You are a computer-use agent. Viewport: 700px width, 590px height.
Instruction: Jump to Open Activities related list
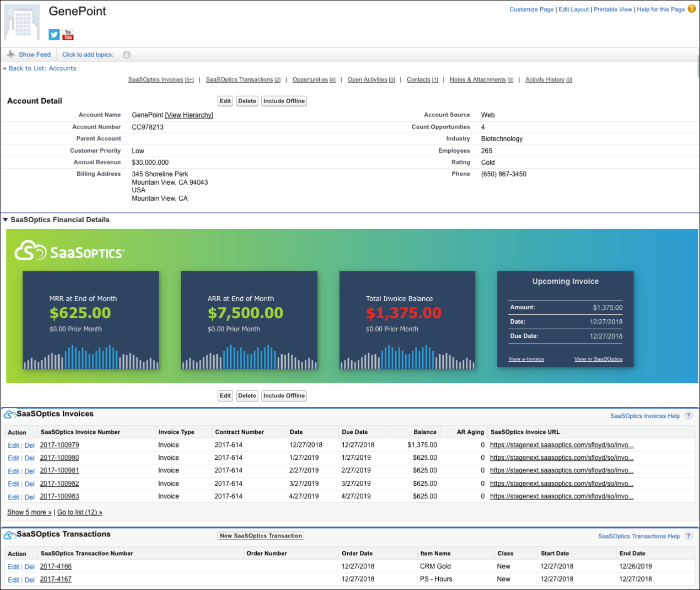(x=371, y=80)
